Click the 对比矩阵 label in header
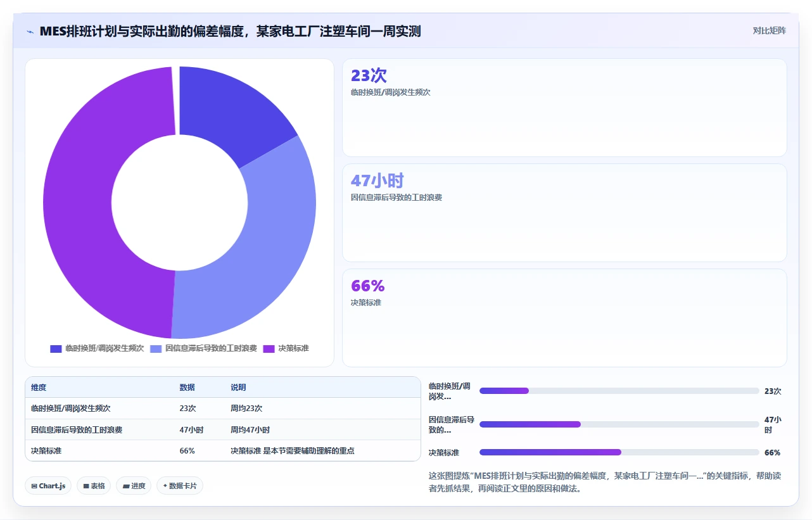Viewport: 812px width, 520px height. click(x=769, y=30)
